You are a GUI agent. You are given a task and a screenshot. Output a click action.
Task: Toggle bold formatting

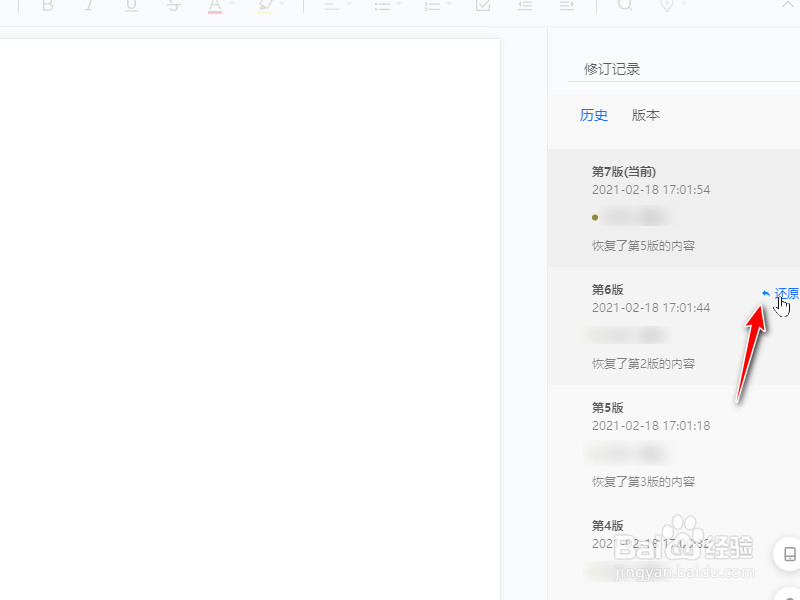point(47,7)
